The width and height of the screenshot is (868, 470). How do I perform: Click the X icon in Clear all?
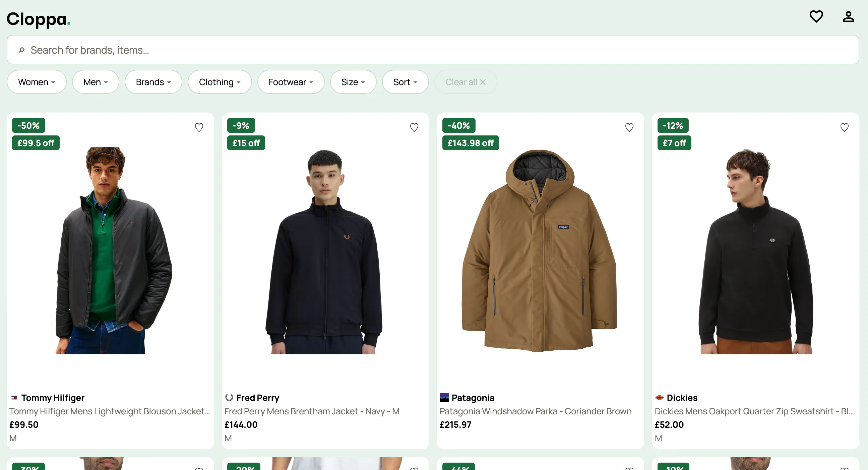[x=483, y=82]
